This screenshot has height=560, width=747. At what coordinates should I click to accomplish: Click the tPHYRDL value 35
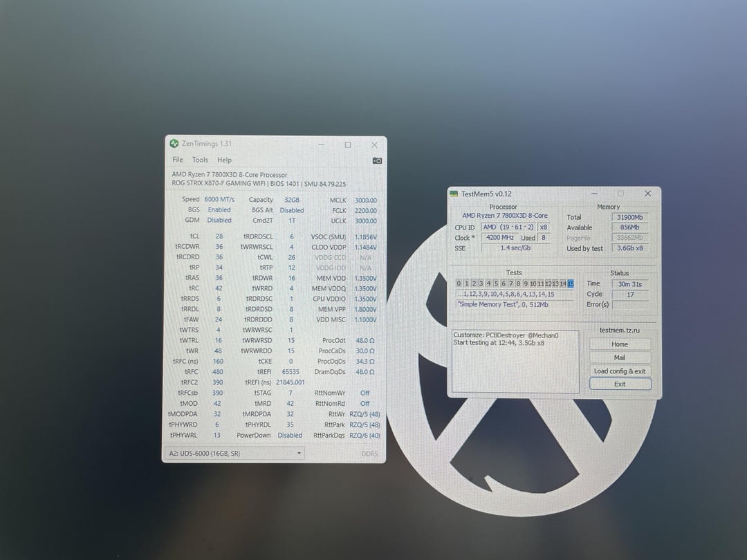pos(290,424)
